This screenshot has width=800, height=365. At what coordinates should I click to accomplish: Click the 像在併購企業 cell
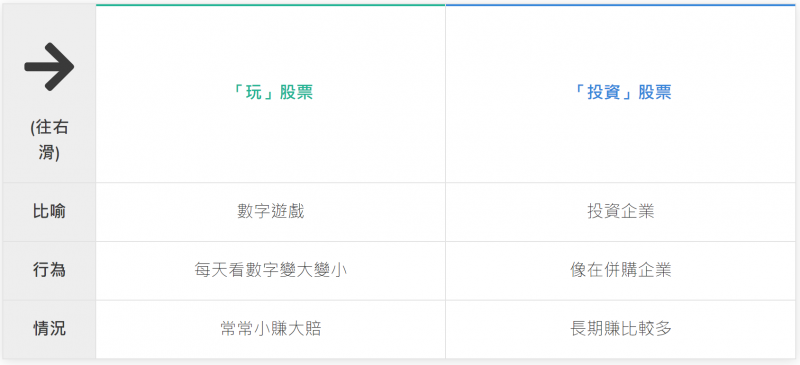pyautogui.click(x=620, y=270)
